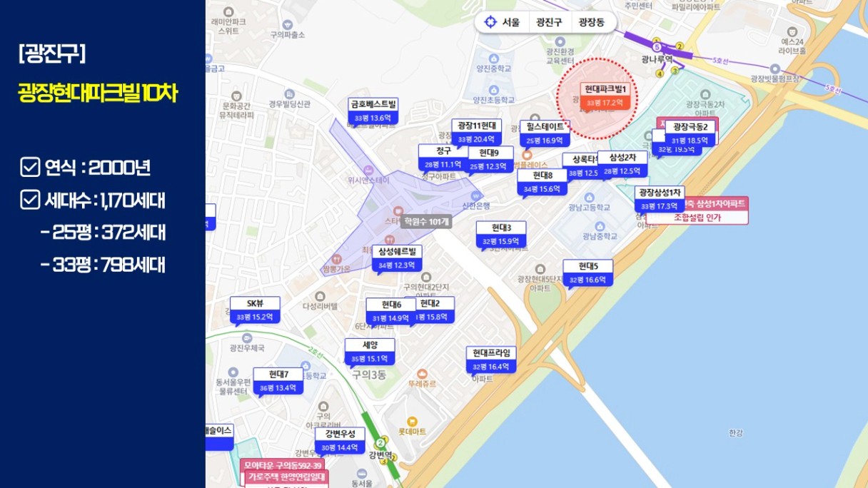Viewport: 868px width, 488px height.
Task: Open the 현대6 price marker
Action: tap(391, 311)
